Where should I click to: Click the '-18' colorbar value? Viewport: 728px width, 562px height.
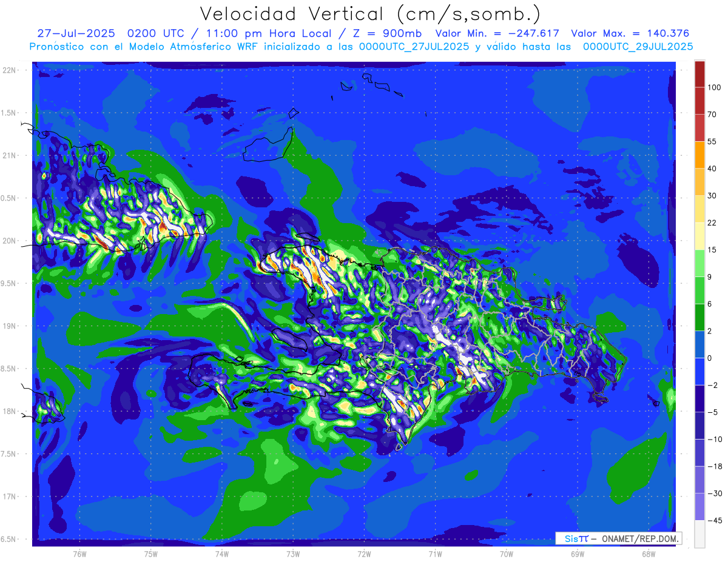tap(715, 466)
